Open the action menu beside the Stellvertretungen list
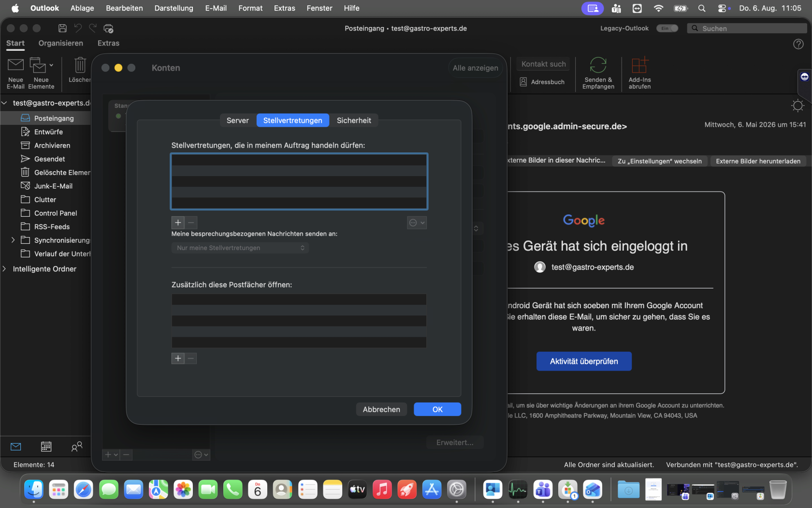 tap(417, 223)
